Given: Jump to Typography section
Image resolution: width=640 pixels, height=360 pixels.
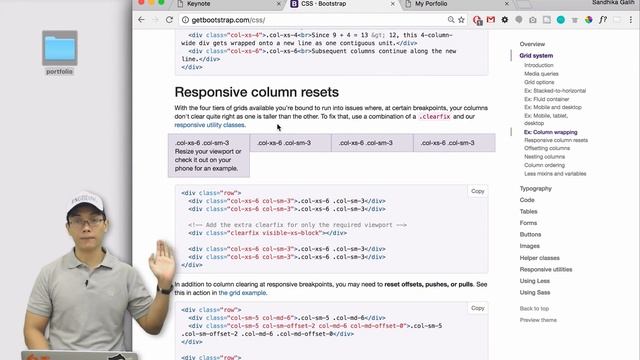Looking at the screenshot, I should pos(536,189).
